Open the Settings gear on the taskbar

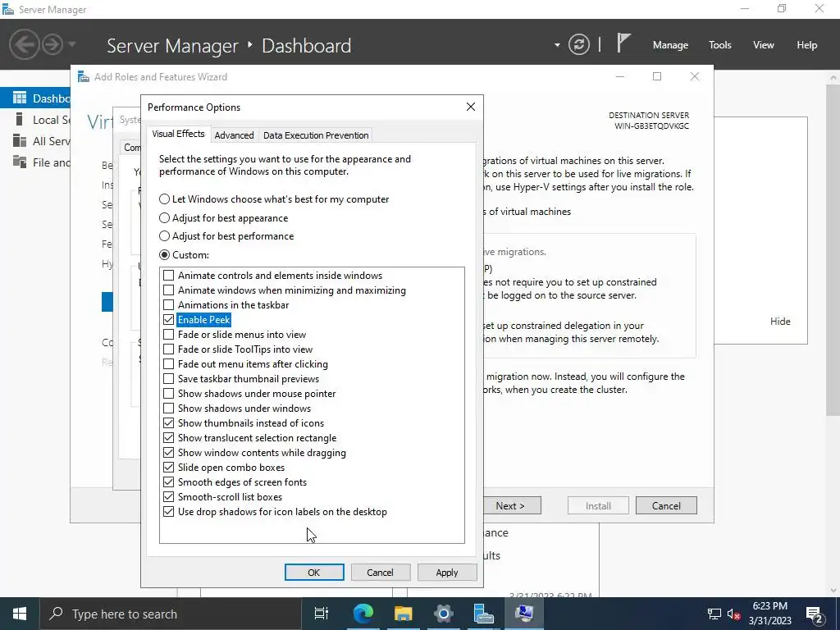(444, 614)
